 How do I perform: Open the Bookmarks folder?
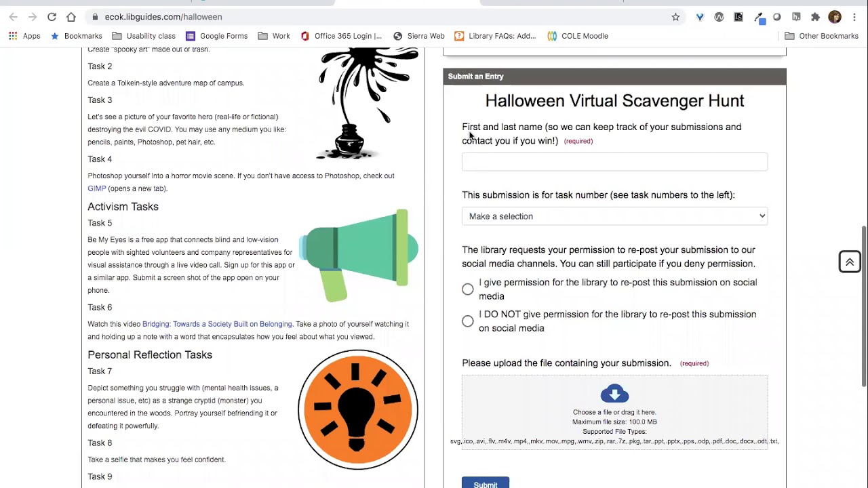pos(76,36)
